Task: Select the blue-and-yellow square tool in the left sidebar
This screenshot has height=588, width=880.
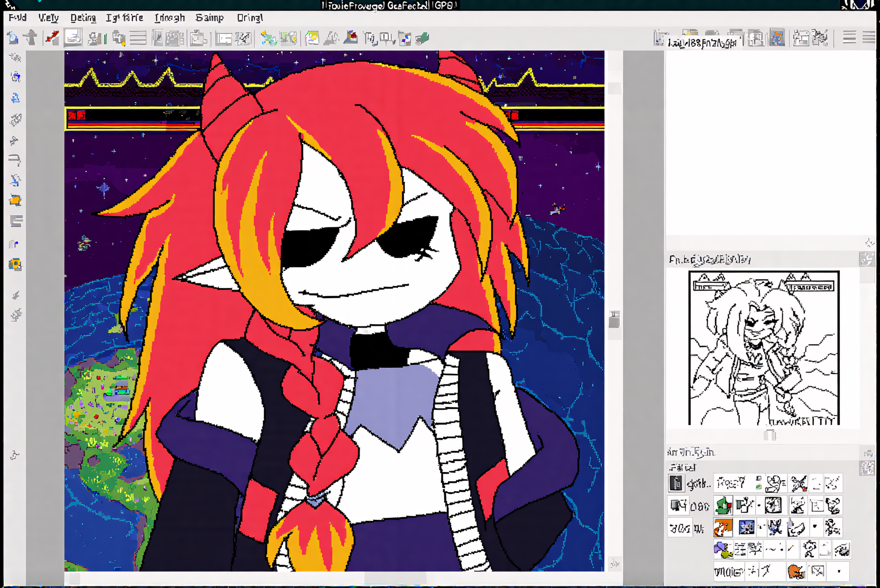Action: click(15, 264)
